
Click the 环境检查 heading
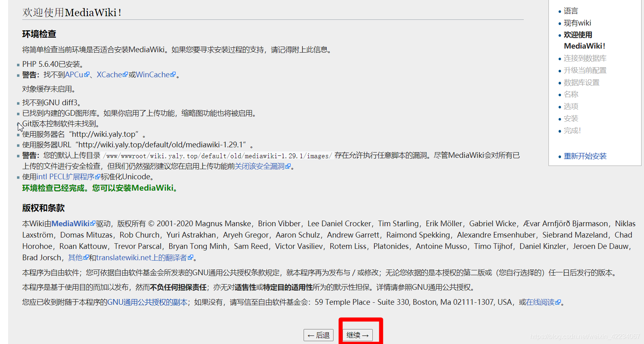coord(39,34)
